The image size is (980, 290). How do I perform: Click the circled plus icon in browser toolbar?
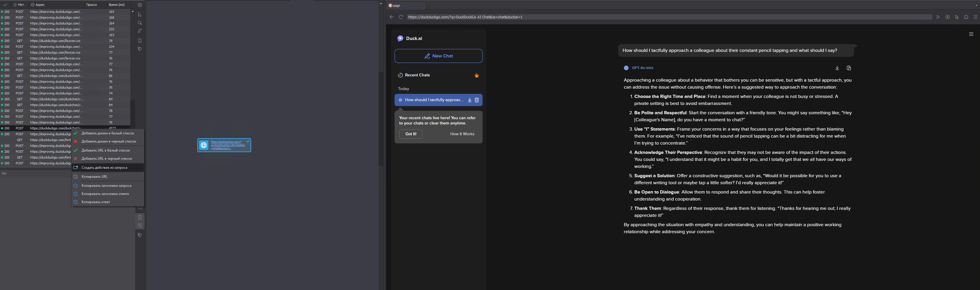pyautogui.click(x=947, y=17)
